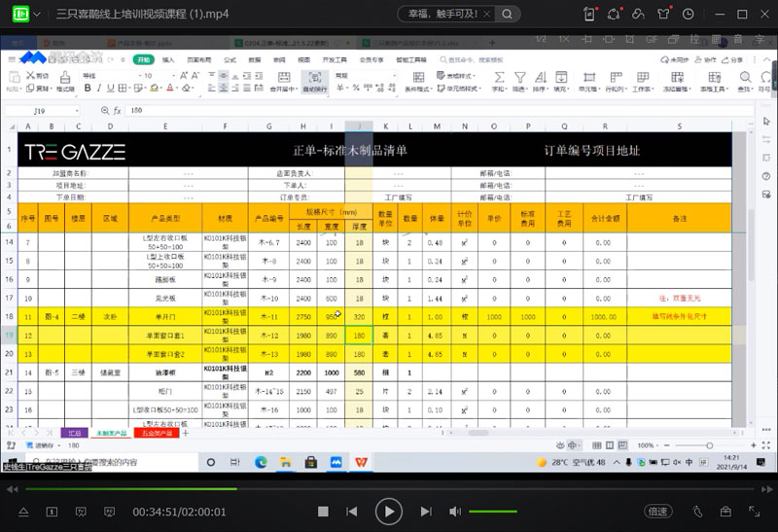This screenshot has height=532, width=778.
Task: Click the Filter funnel icon
Action: tap(519, 77)
